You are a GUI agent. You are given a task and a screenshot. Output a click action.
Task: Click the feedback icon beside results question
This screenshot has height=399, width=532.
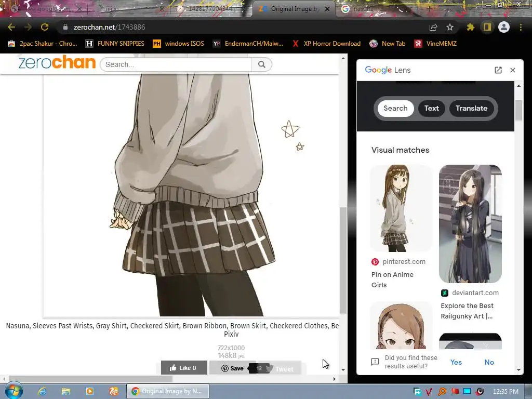[x=375, y=362]
